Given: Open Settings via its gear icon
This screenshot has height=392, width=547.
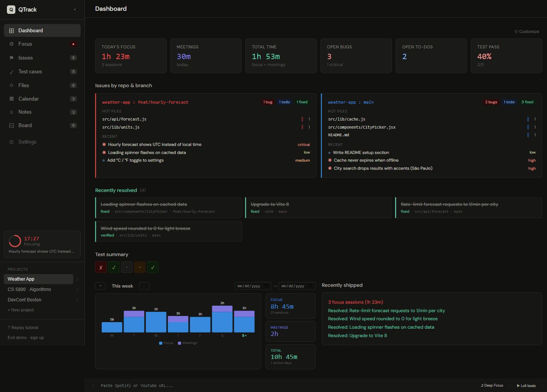Looking at the screenshot, I should tap(12, 142).
